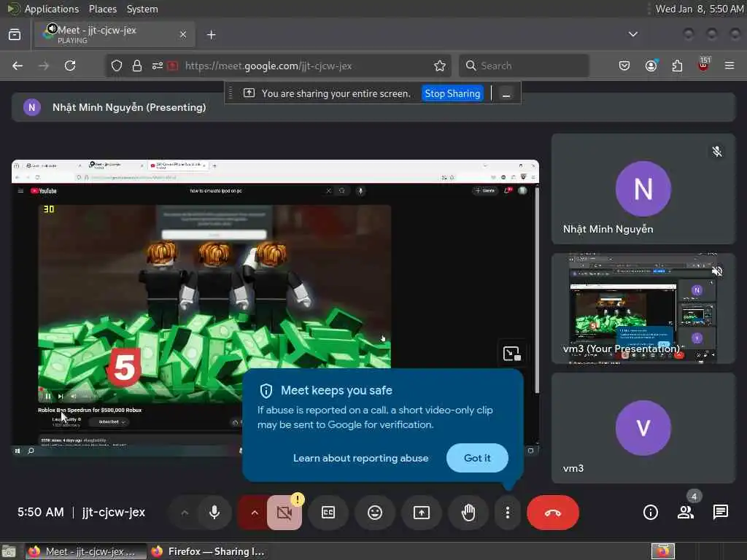Open the in-call chat panel
747x560 pixels.
(x=720, y=513)
